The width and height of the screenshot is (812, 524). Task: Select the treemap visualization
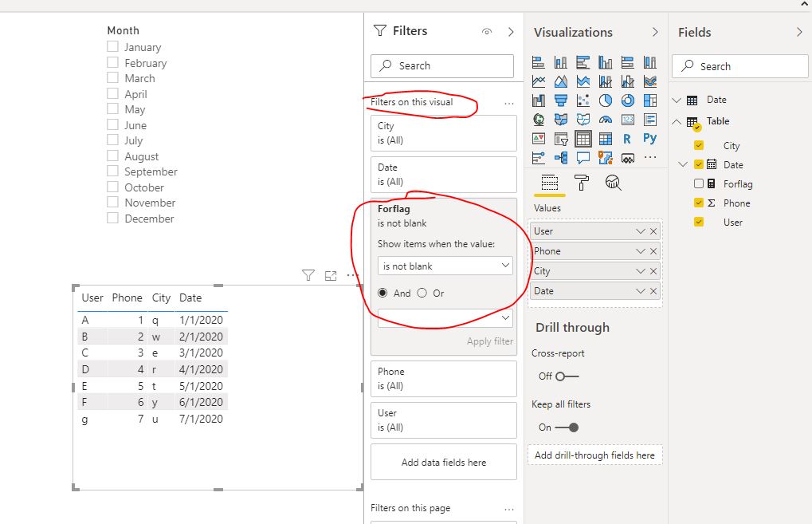[650, 100]
